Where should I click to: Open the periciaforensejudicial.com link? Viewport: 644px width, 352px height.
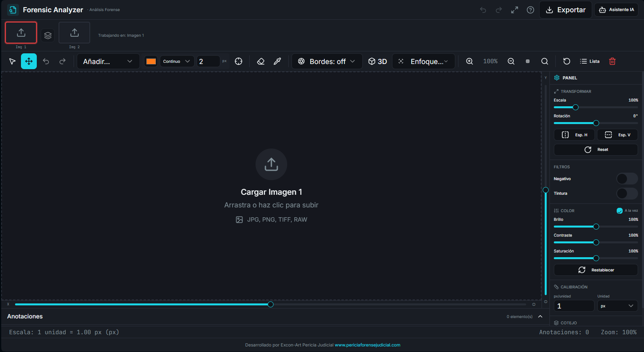(367, 345)
